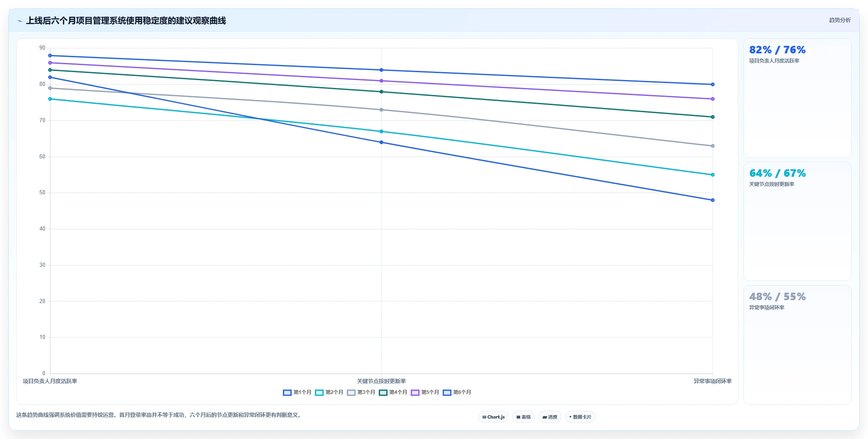Select the cyan data point at 关键节点按时更新率
This screenshot has width=868, height=439.
[x=381, y=132]
